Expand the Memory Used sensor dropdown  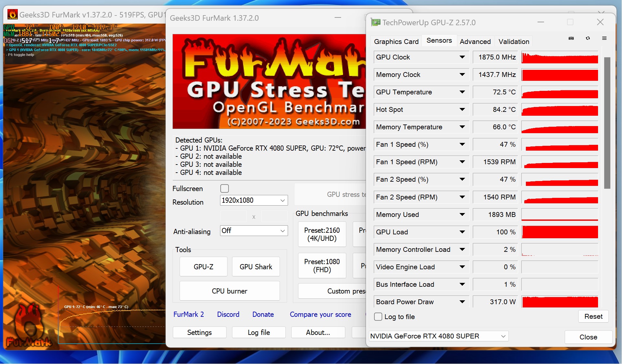462,215
